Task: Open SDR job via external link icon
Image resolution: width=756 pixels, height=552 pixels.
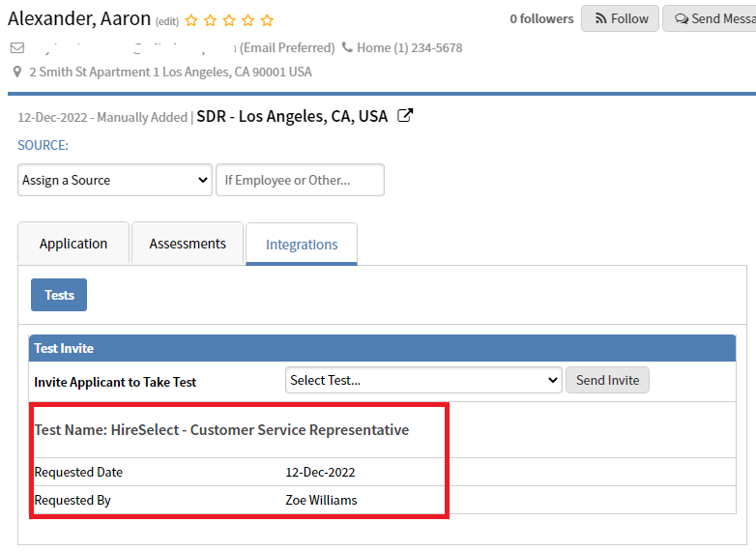Action: 406,116
